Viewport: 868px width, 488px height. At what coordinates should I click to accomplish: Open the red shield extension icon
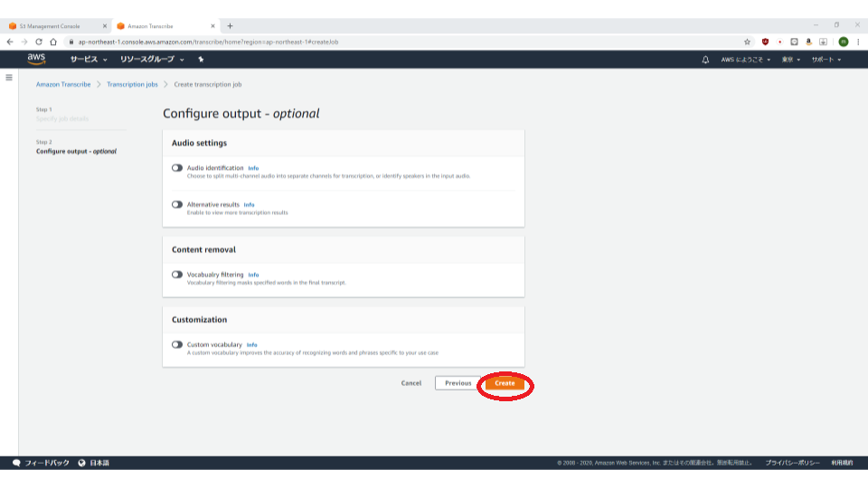click(x=766, y=42)
